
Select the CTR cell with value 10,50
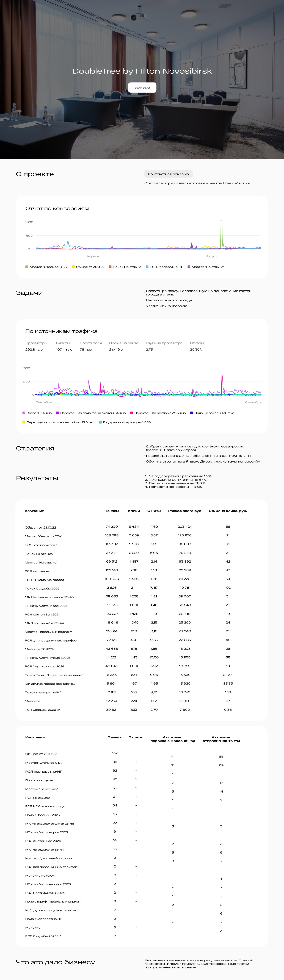(x=154, y=657)
